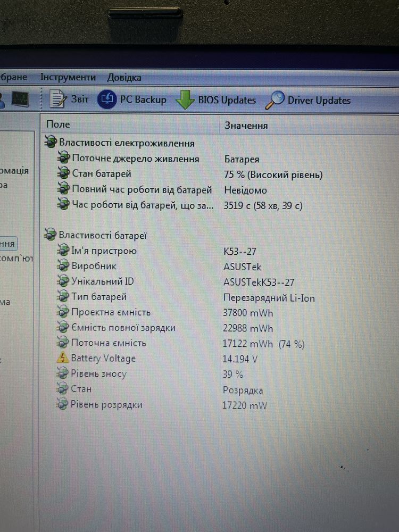Viewport: 399px width, 532px height.
Task: Select the Ім'я пристрою row icon
Action: [x=63, y=250]
